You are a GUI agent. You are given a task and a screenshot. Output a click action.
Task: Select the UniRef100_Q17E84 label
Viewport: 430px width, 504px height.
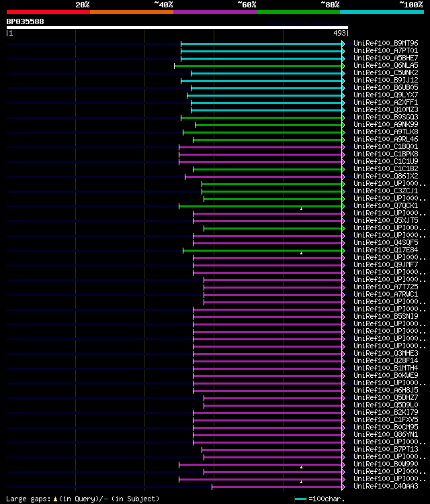(x=386, y=250)
